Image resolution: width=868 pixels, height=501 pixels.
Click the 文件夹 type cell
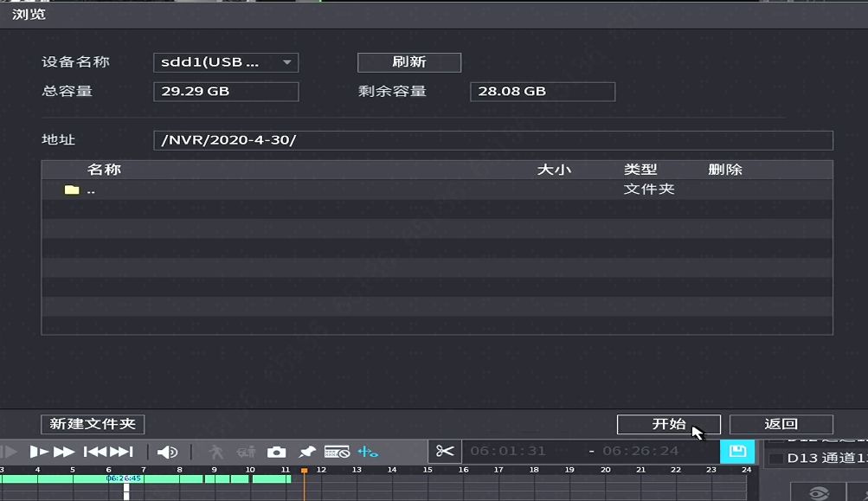coord(649,189)
